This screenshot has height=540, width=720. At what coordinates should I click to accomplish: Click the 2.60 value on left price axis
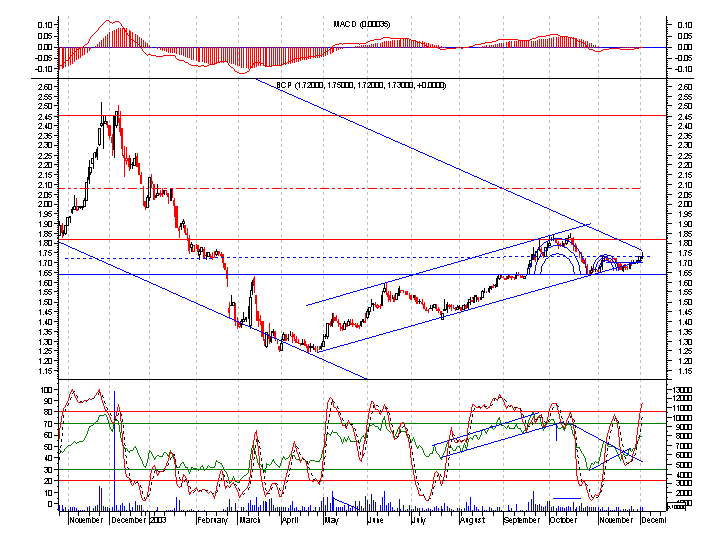pos(46,87)
